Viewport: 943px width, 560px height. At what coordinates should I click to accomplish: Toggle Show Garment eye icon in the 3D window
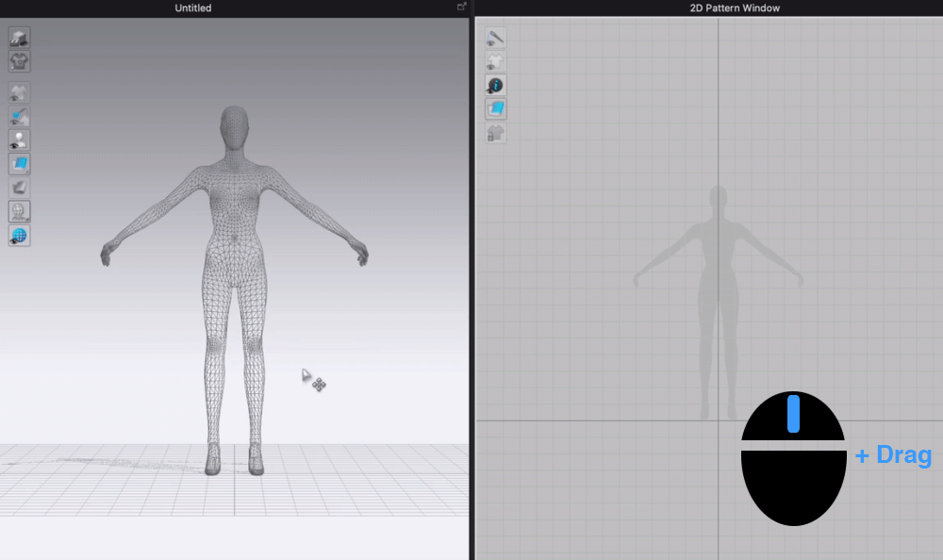[19, 92]
